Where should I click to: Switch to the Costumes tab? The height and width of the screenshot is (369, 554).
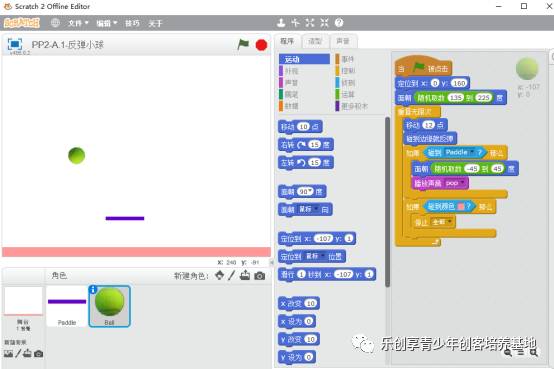315,41
